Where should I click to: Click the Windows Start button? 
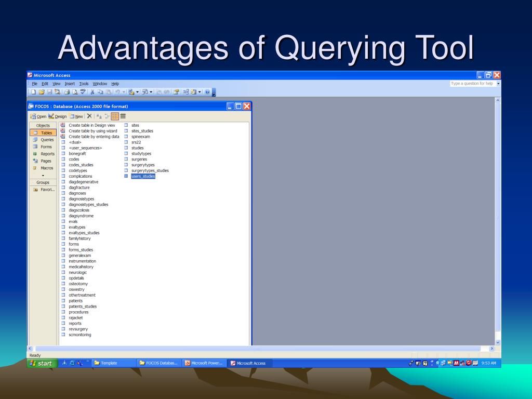(x=42, y=363)
